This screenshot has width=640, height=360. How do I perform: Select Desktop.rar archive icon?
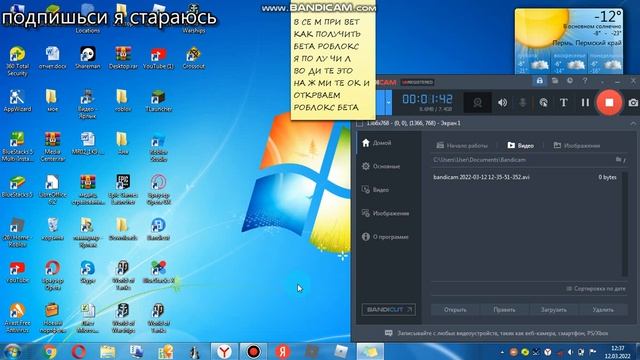(123, 58)
